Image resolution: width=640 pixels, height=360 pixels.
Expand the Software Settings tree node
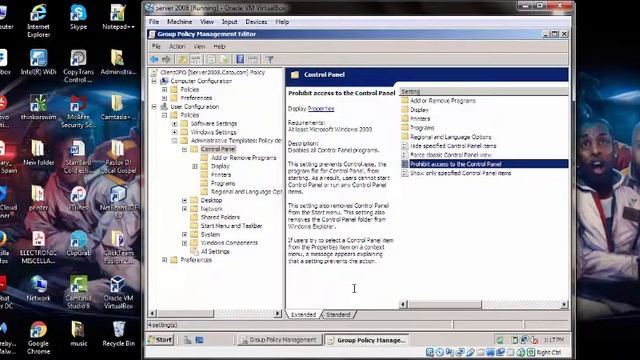(x=175, y=124)
